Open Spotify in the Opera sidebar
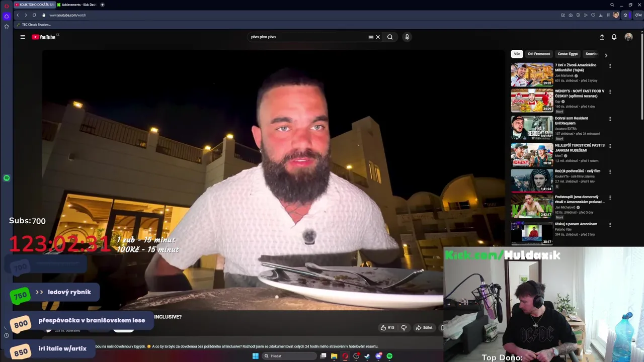Image resolution: width=644 pixels, height=362 pixels. click(7, 178)
